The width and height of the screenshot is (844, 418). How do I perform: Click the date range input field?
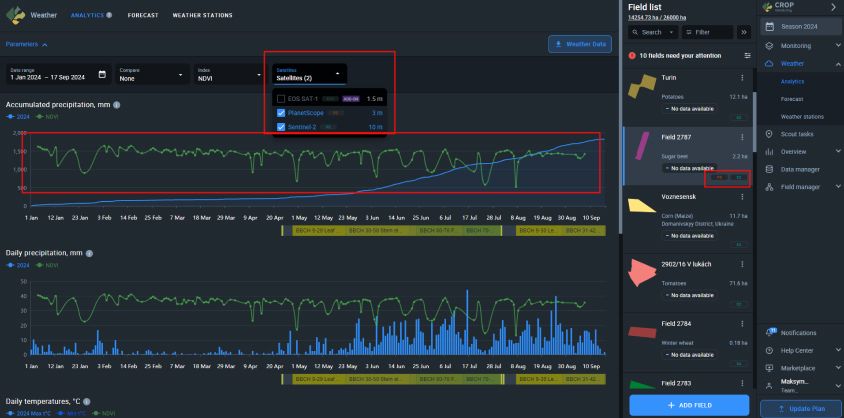pos(58,74)
